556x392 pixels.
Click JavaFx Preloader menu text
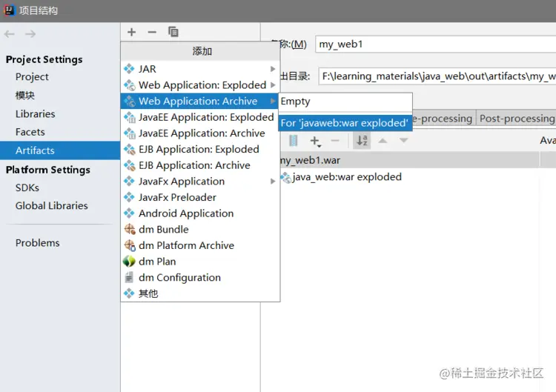point(177,197)
